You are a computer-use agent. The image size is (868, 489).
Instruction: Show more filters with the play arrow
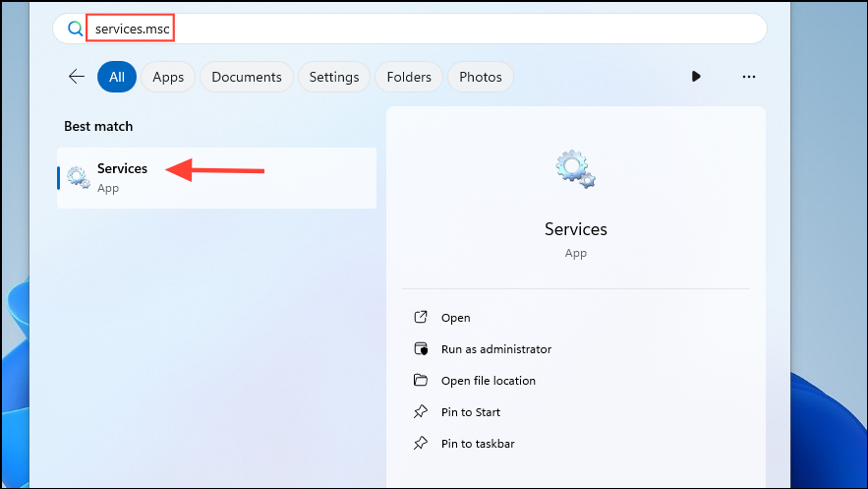coord(696,77)
